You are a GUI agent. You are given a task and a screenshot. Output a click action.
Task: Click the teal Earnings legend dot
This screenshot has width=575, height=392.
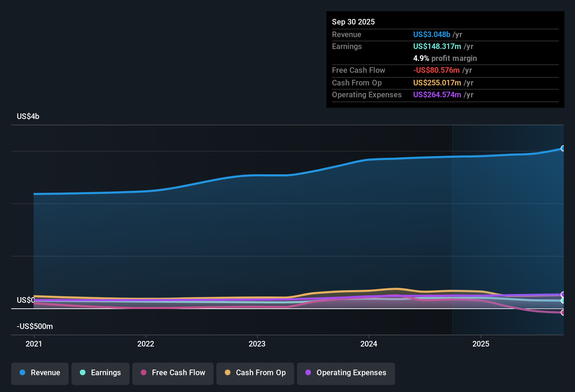83,373
